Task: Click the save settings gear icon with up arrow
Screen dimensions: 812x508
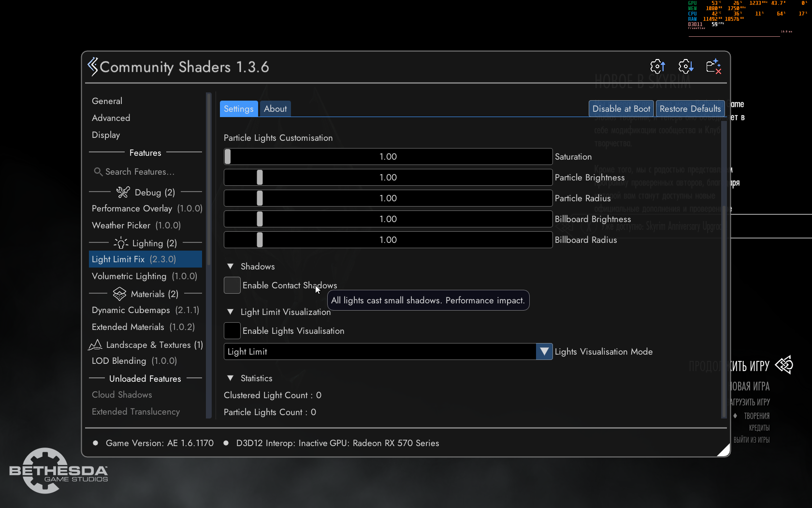Action: (658, 66)
